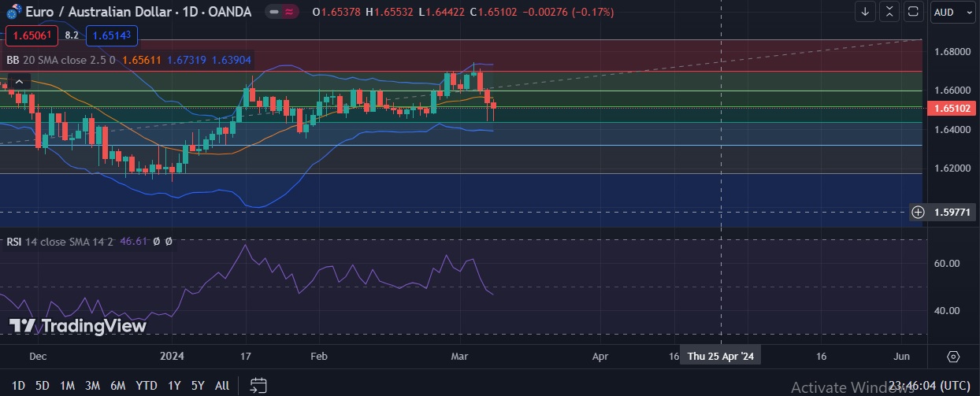
Task: Click the BB lower band value 1.63904
Action: pyautogui.click(x=232, y=59)
